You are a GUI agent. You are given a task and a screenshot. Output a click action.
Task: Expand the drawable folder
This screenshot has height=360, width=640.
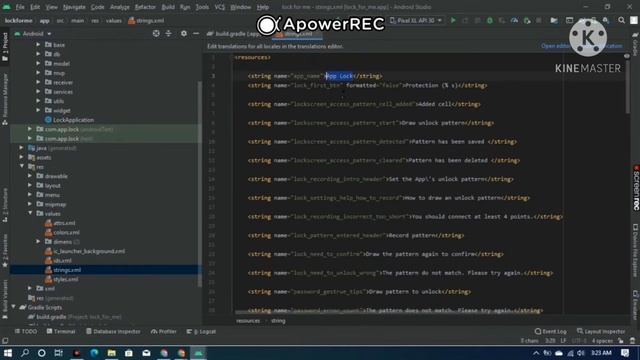pyautogui.click(x=30, y=176)
